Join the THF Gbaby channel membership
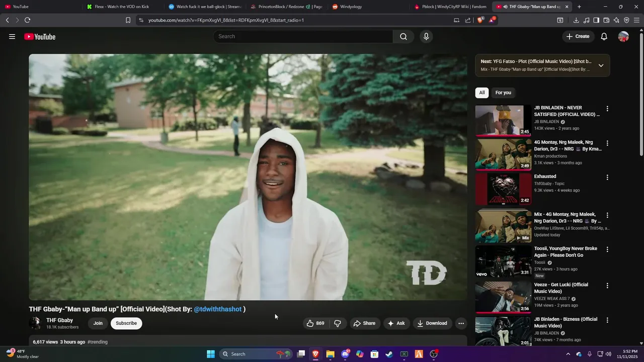Viewport: 644px width, 362px height. (x=98, y=323)
